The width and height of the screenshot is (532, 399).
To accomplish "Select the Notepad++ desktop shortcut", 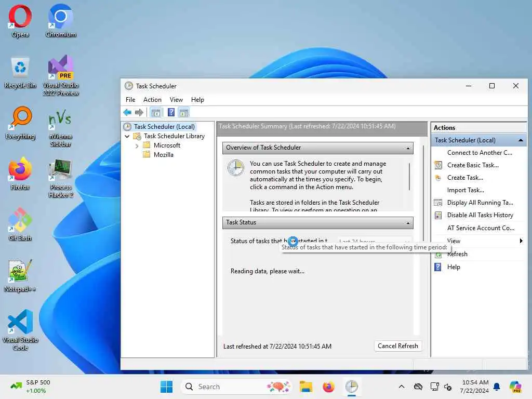I will click(x=20, y=275).
